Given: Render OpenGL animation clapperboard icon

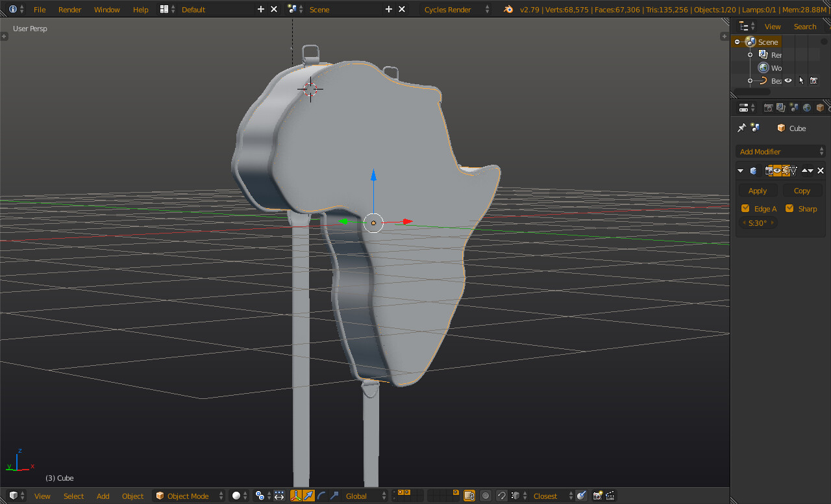Looking at the screenshot, I should coord(610,496).
